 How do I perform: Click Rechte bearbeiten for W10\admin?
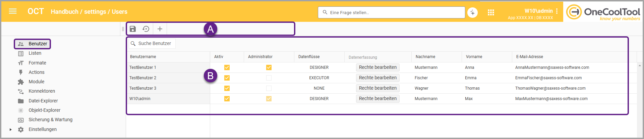click(x=377, y=99)
